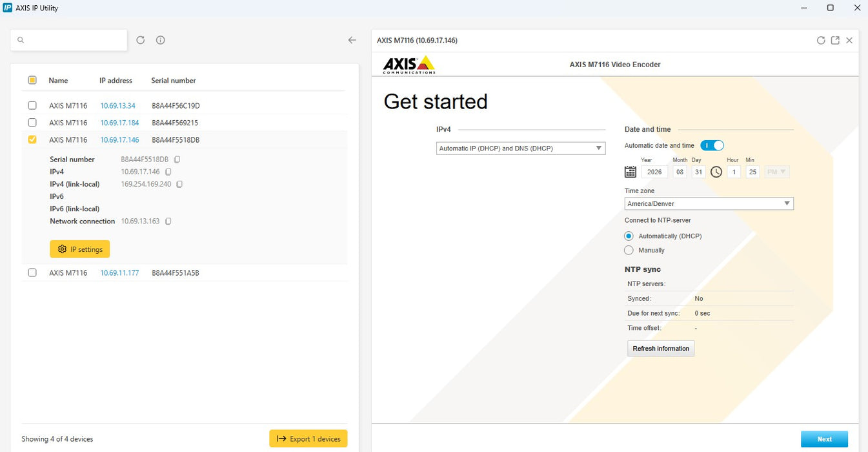Click the search magnifier icon
868x452 pixels.
[x=21, y=40]
